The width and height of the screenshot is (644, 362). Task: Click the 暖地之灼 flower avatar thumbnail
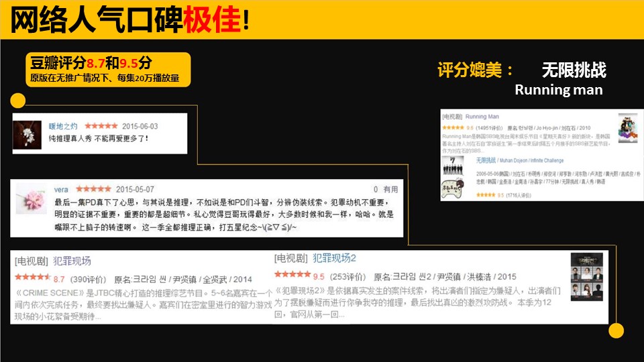coord(27,135)
